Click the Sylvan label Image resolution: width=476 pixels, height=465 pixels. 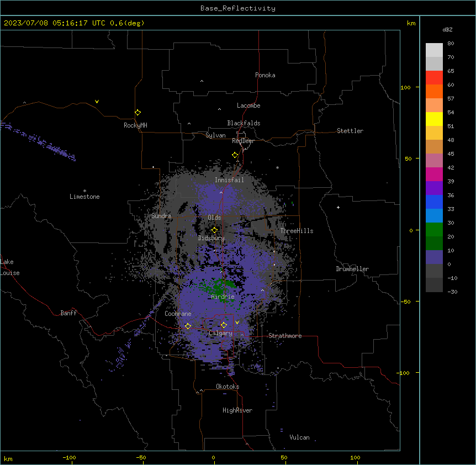click(x=215, y=135)
